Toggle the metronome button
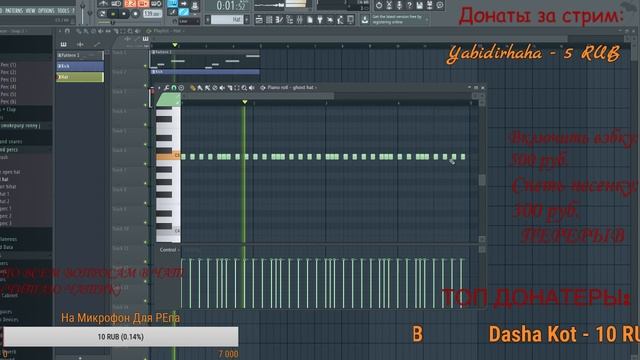The width and height of the screenshot is (640, 360). 103,4
